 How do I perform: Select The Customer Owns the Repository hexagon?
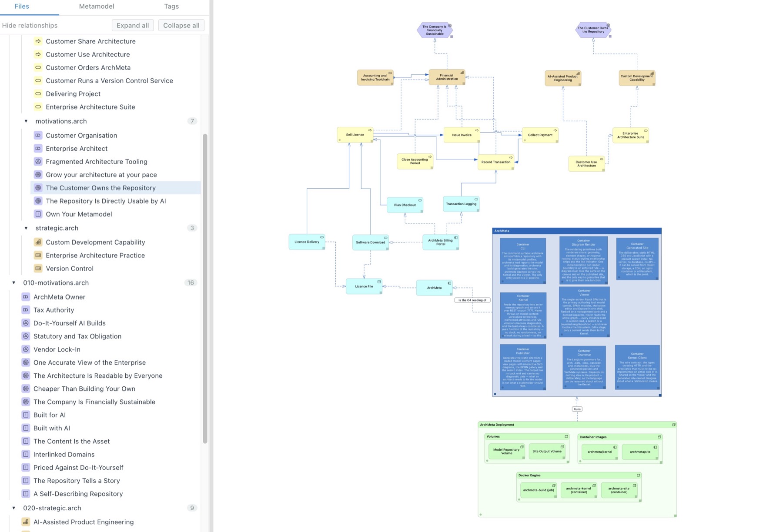click(593, 30)
